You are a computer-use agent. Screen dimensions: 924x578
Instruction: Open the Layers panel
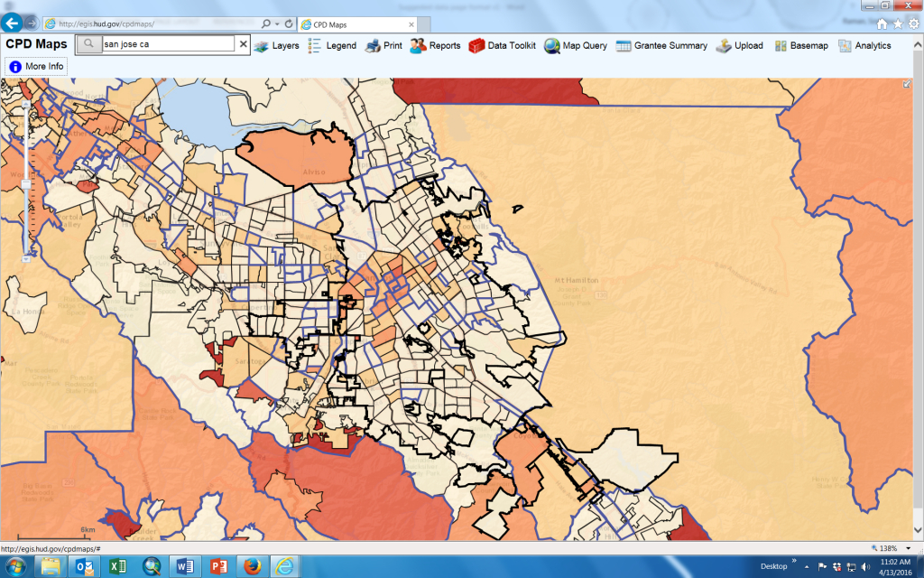[x=276, y=45]
